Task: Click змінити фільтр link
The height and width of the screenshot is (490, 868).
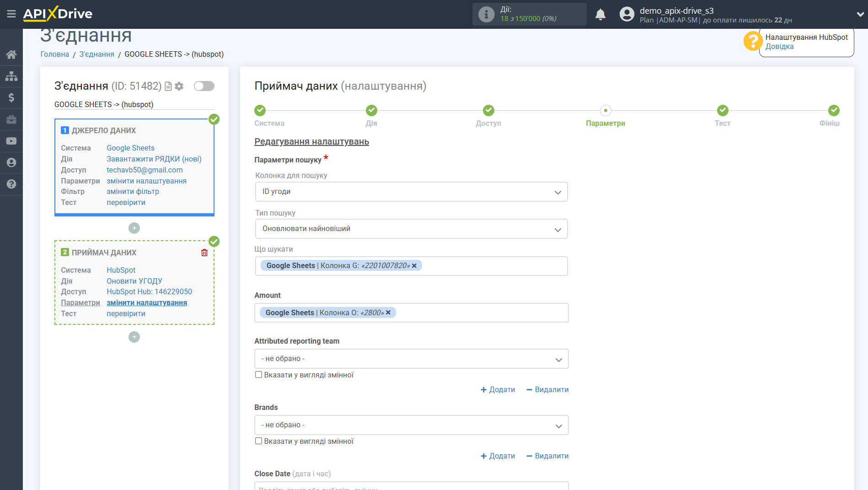Action: tap(133, 191)
